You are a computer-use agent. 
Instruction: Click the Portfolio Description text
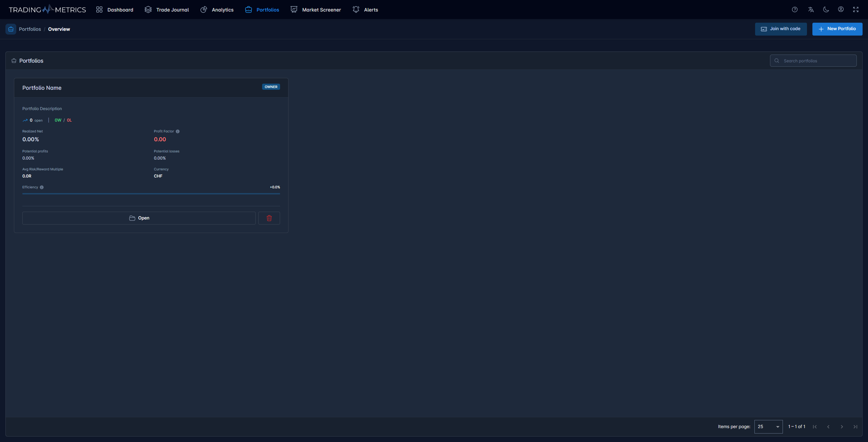point(42,109)
